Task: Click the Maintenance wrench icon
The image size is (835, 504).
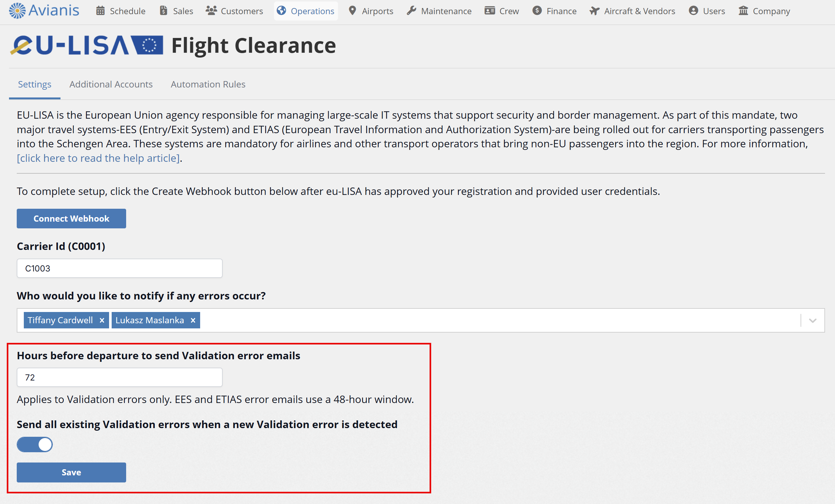Action: (x=412, y=11)
